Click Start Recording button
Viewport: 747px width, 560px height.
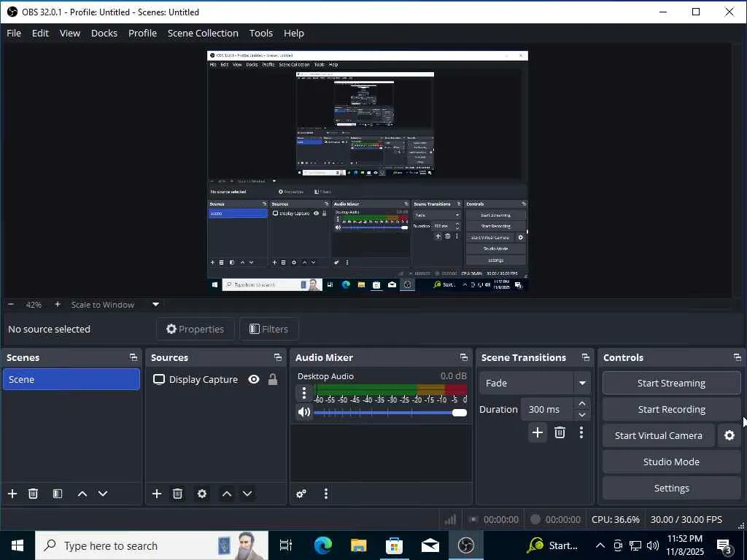pos(671,410)
